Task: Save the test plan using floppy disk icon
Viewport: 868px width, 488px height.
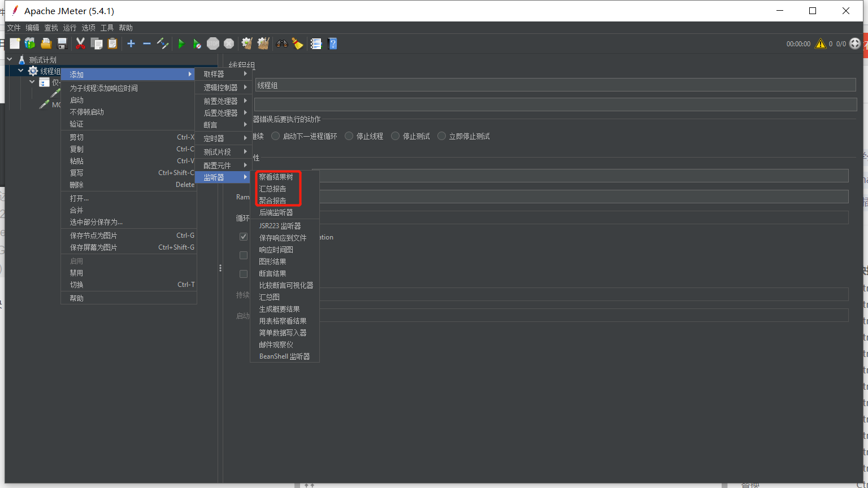Action: pos(62,43)
